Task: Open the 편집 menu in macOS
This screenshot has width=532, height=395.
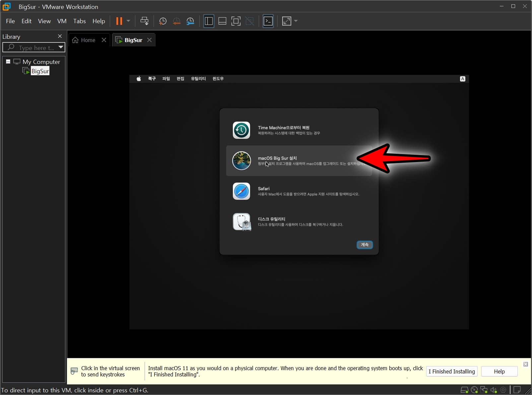Action: (x=180, y=79)
